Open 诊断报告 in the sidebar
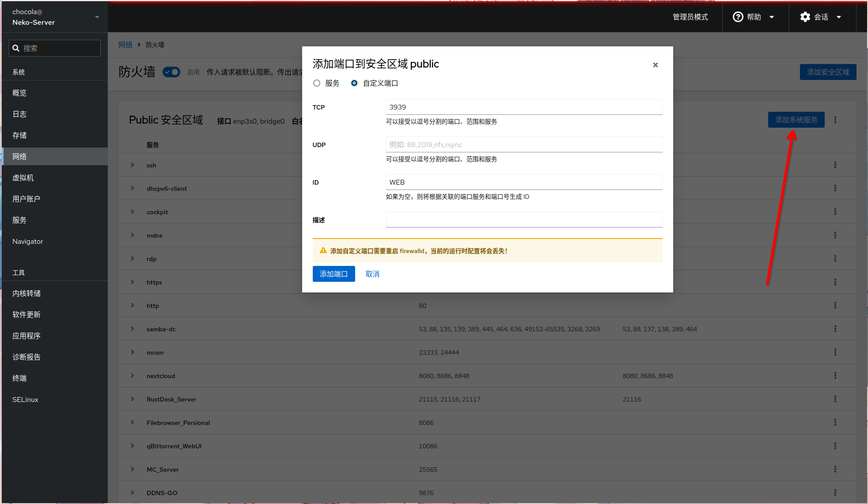 pyautogui.click(x=55, y=357)
